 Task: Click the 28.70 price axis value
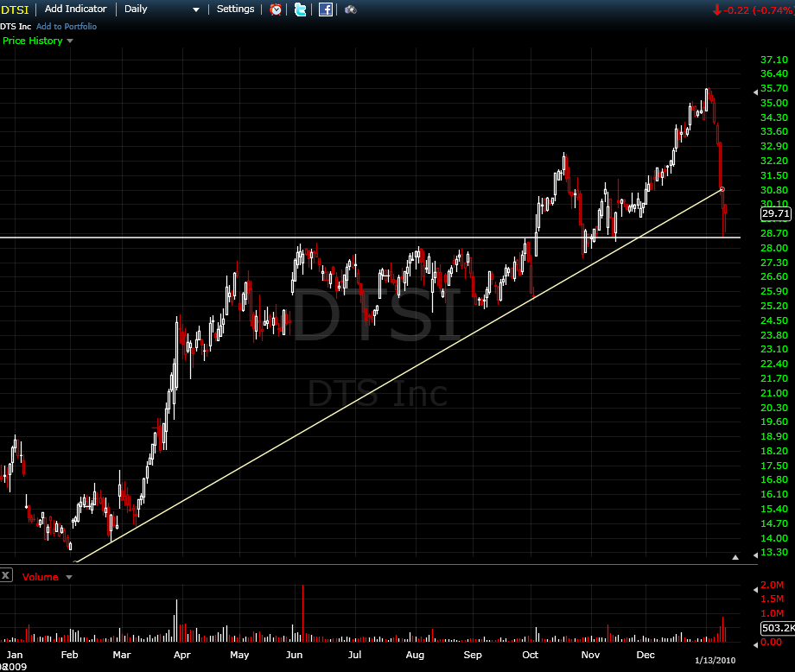tap(774, 233)
